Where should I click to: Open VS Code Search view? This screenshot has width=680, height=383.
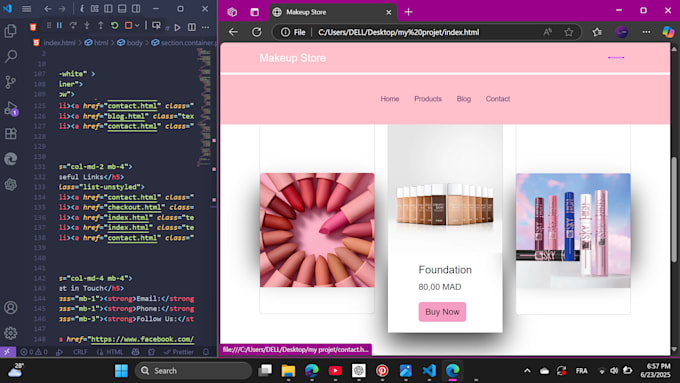[10, 56]
